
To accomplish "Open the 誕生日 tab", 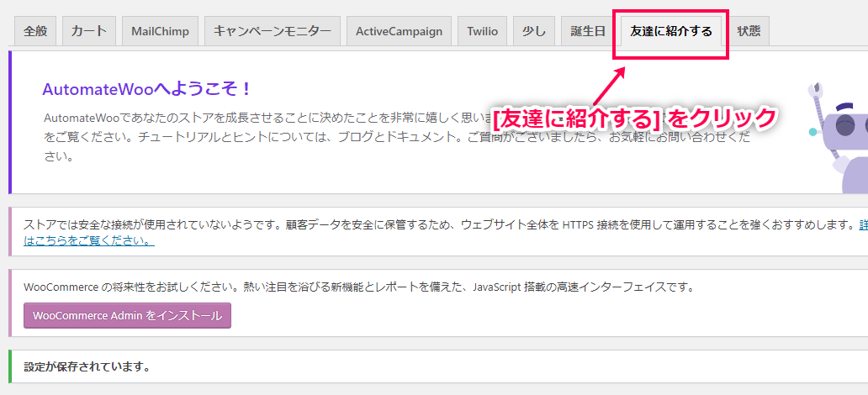I will [588, 31].
